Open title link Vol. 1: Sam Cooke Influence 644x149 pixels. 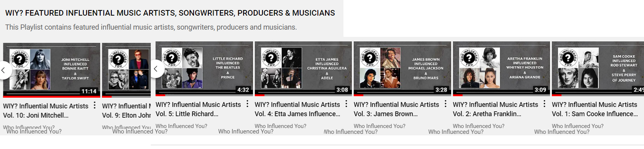tap(595, 109)
